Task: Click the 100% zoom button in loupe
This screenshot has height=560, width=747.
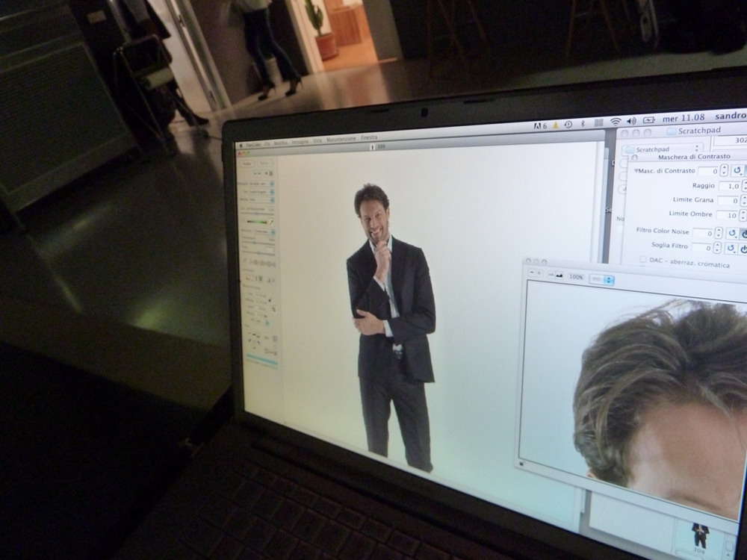Action: 576,277
